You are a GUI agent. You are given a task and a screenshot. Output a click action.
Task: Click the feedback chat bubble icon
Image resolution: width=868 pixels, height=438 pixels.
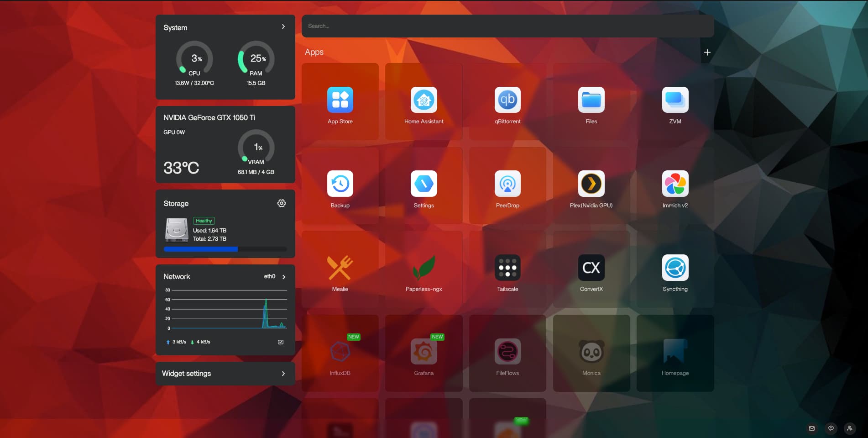click(831, 428)
